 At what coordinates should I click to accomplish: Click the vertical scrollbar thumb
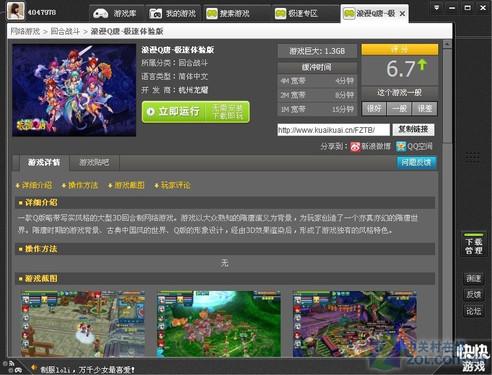447,97
